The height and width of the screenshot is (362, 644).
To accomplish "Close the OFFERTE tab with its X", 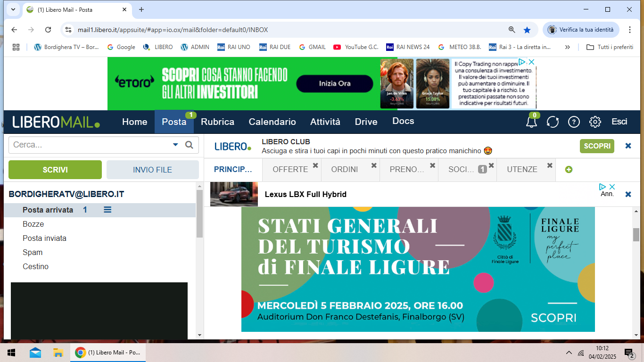I will (315, 165).
